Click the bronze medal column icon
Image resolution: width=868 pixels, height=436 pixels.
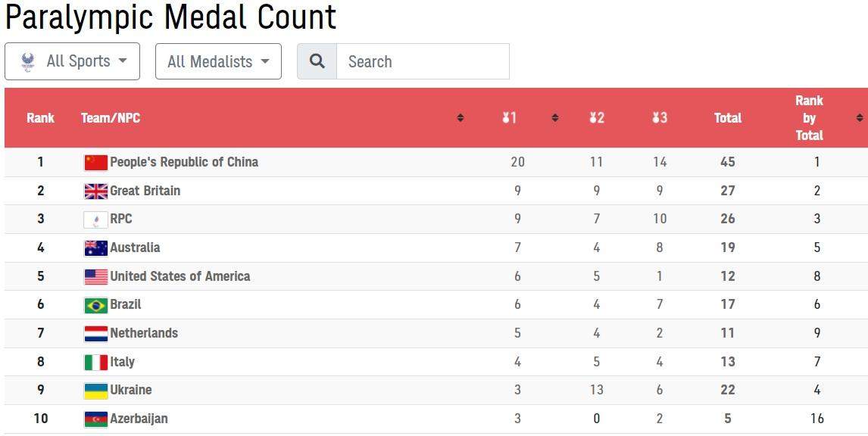[x=659, y=118]
